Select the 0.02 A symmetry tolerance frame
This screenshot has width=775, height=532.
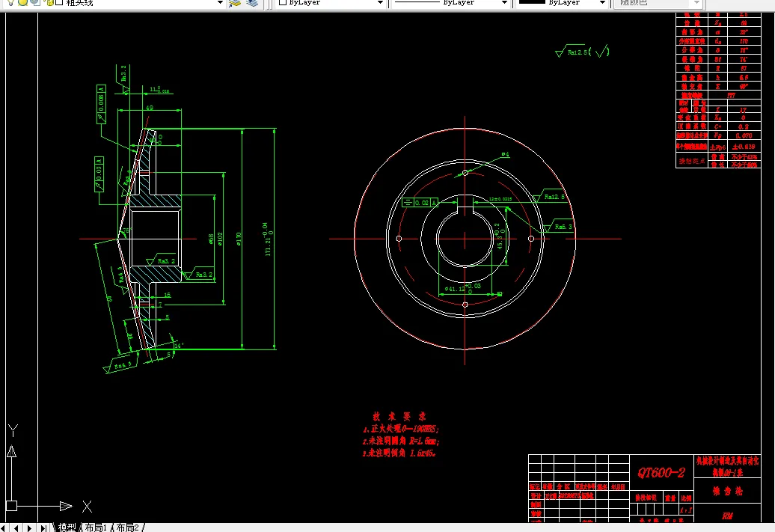(x=420, y=203)
